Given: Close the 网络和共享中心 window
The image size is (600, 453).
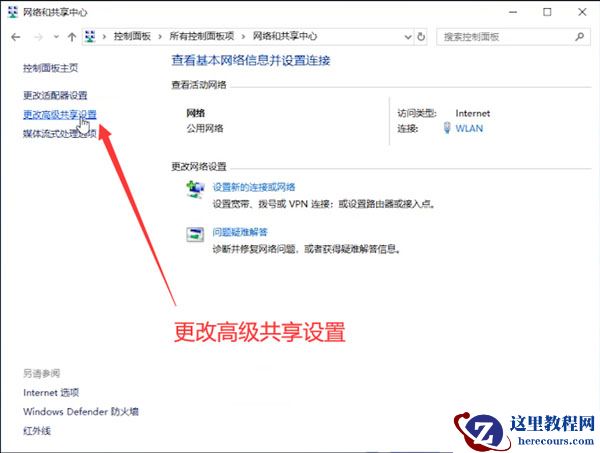Looking at the screenshot, I should coord(582,12).
